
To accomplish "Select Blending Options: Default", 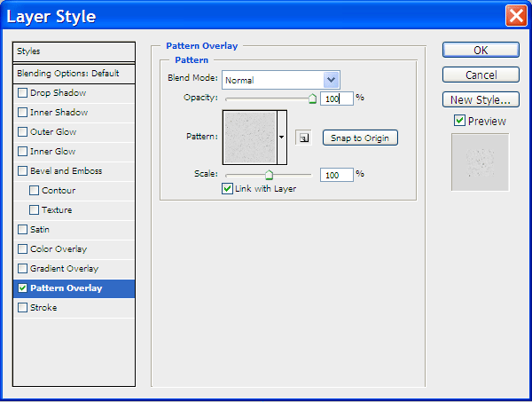I will (x=74, y=73).
